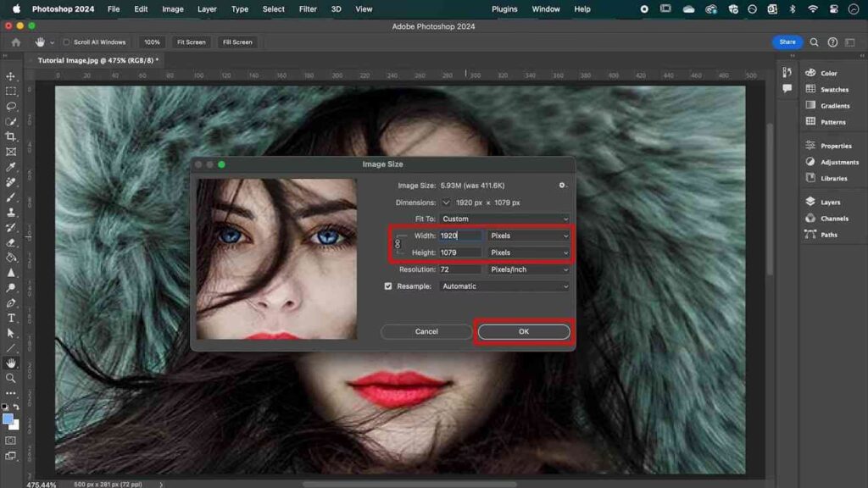Open the Filter menu
Image resolution: width=868 pixels, height=488 pixels.
(308, 9)
